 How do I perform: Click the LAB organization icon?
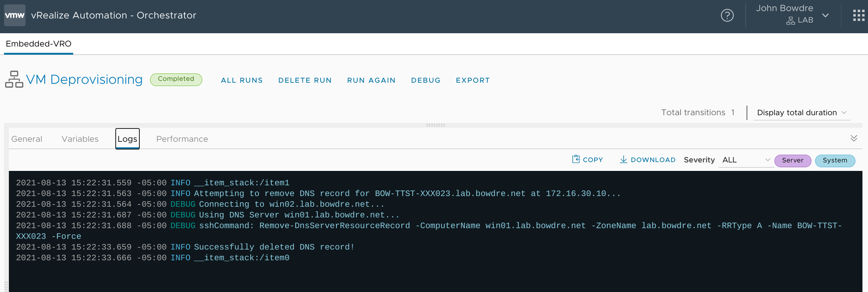click(790, 21)
